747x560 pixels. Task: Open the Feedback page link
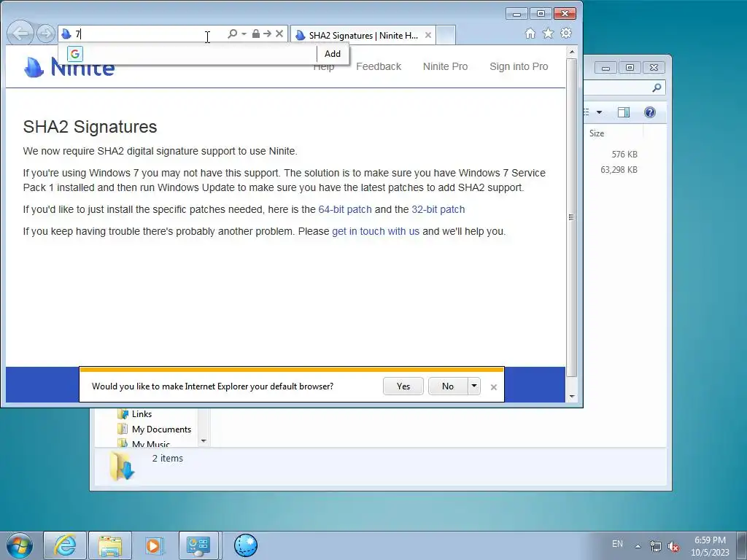(x=379, y=66)
